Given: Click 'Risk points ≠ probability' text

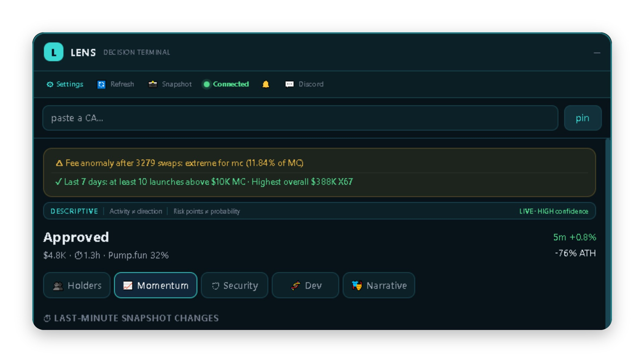Looking at the screenshot, I should pyautogui.click(x=207, y=211).
